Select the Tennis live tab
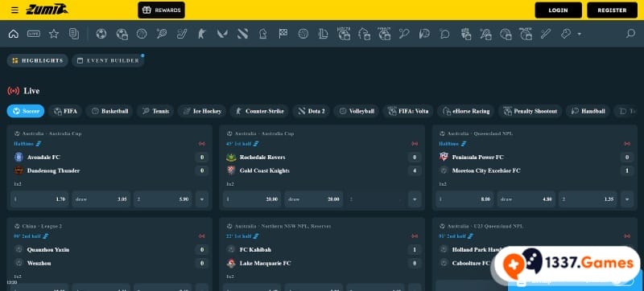Viewport: 644px width, 291px height. pyautogui.click(x=155, y=111)
